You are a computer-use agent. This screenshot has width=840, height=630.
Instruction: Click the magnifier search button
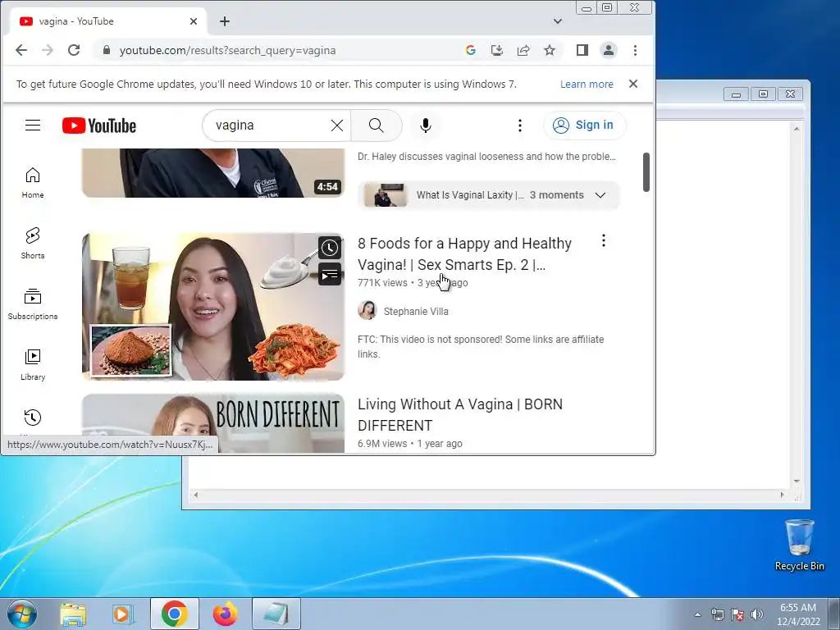(376, 126)
